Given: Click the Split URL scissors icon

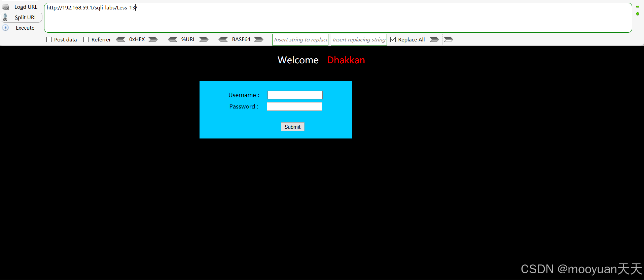Looking at the screenshot, I should tap(5, 17).
